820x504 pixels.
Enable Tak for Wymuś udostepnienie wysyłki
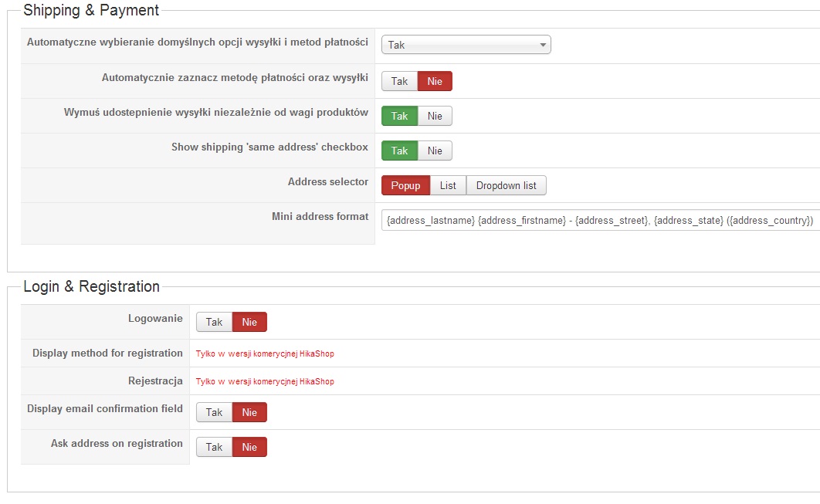tap(399, 116)
